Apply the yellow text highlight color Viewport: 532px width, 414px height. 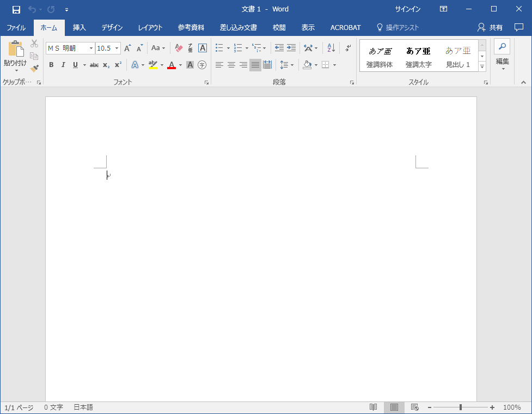tap(153, 65)
